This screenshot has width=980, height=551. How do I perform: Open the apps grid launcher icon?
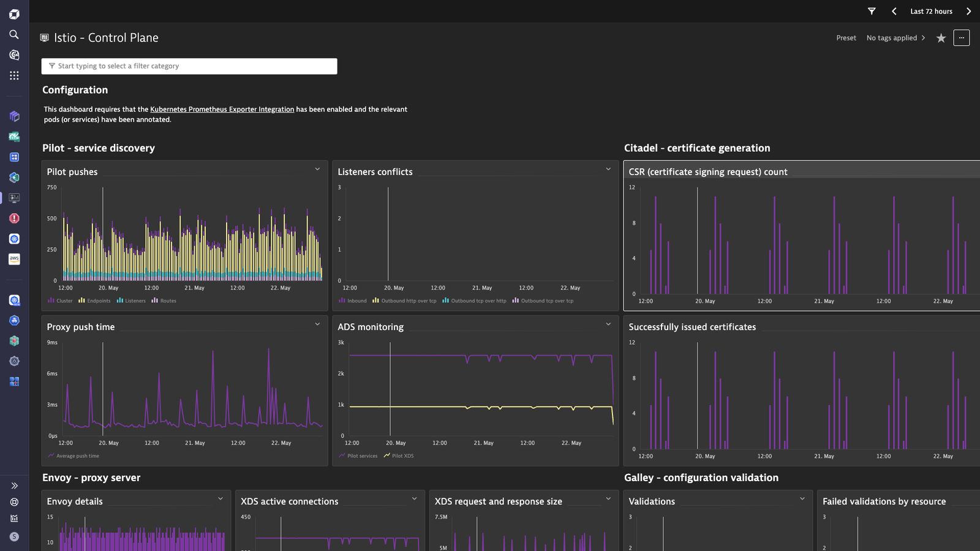pos(14,75)
